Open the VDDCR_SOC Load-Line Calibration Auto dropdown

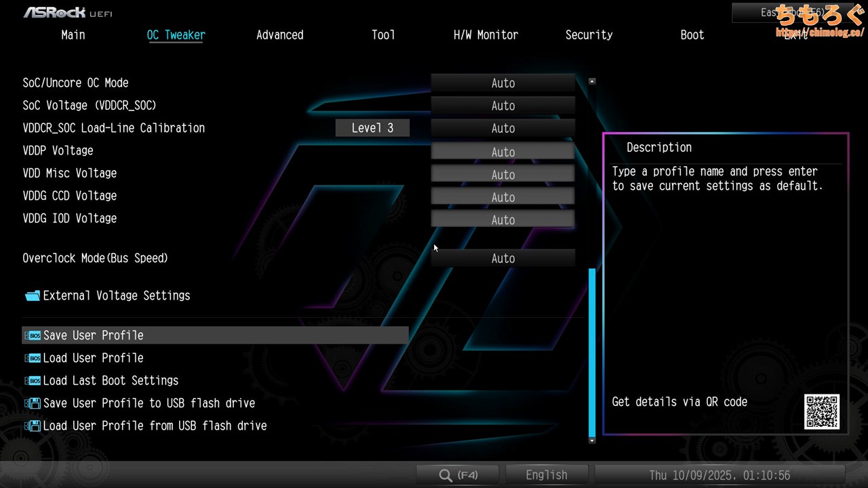[502, 128]
